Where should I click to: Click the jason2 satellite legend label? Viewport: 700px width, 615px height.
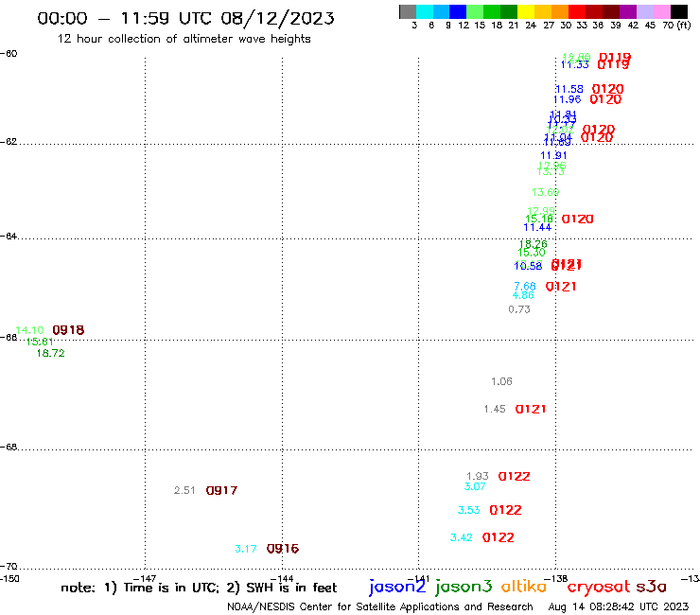(x=397, y=587)
